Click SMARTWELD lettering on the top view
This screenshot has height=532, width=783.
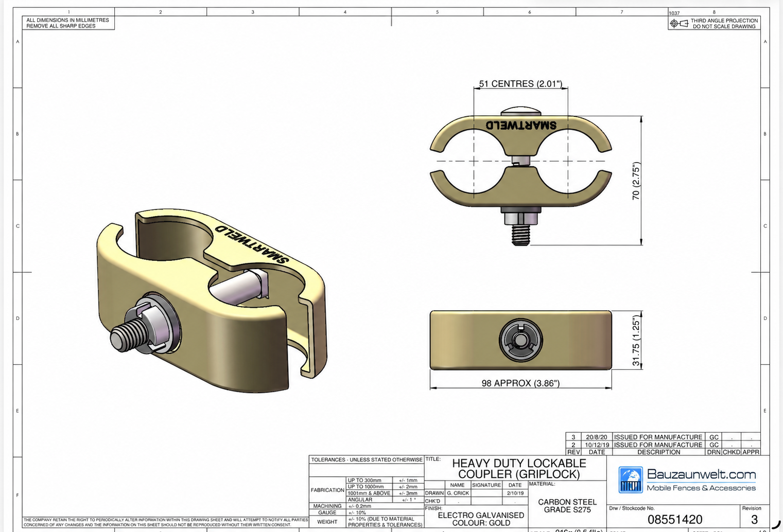521,125
